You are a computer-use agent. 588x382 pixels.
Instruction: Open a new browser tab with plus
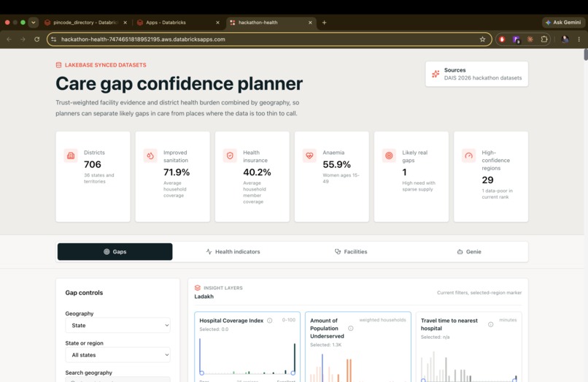pyautogui.click(x=325, y=23)
